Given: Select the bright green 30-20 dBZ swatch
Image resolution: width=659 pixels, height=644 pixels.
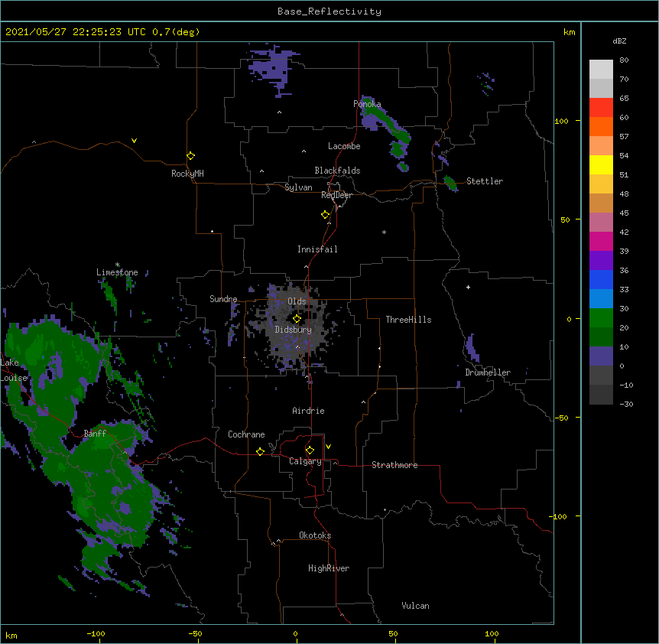Looking at the screenshot, I should point(601,318).
